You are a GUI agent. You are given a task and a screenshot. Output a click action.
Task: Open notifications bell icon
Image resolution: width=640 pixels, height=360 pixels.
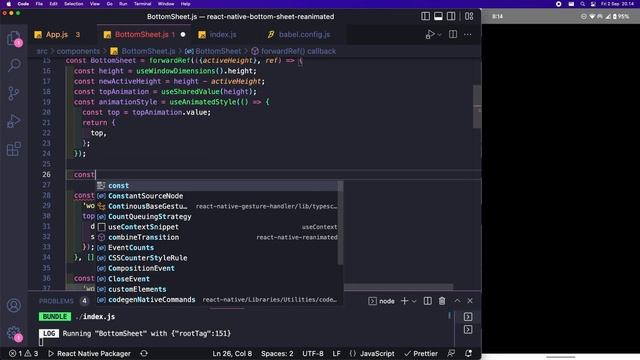click(x=468, y=353)
